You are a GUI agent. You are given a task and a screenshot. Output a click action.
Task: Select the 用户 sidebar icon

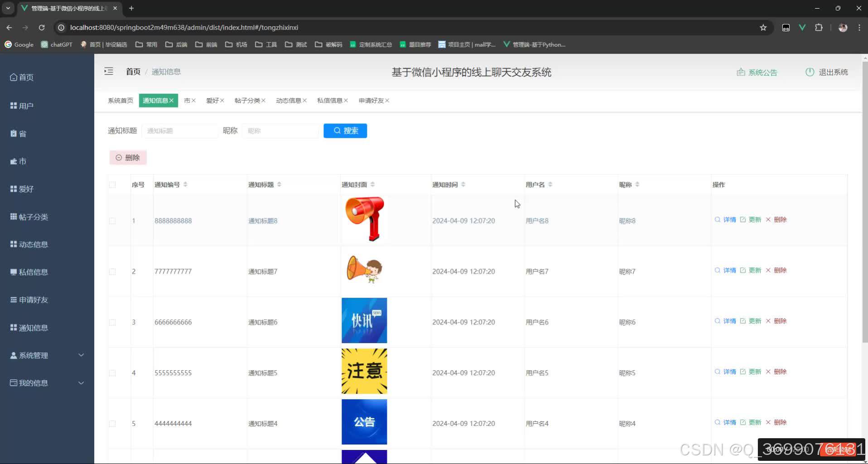[x=14, y=105]
